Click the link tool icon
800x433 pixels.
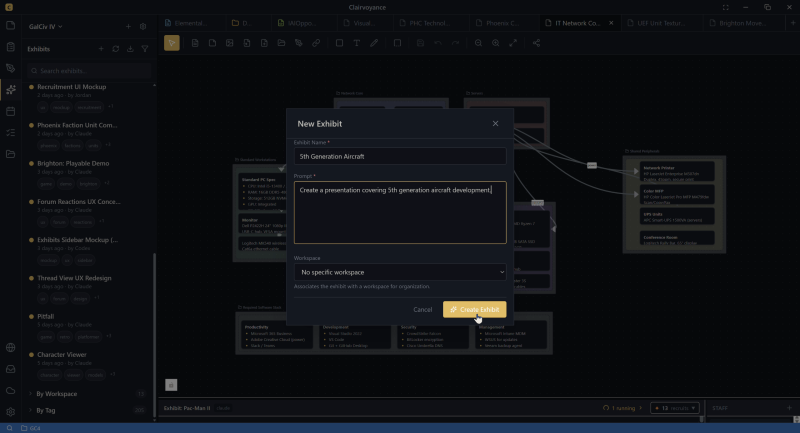(316, 43)
